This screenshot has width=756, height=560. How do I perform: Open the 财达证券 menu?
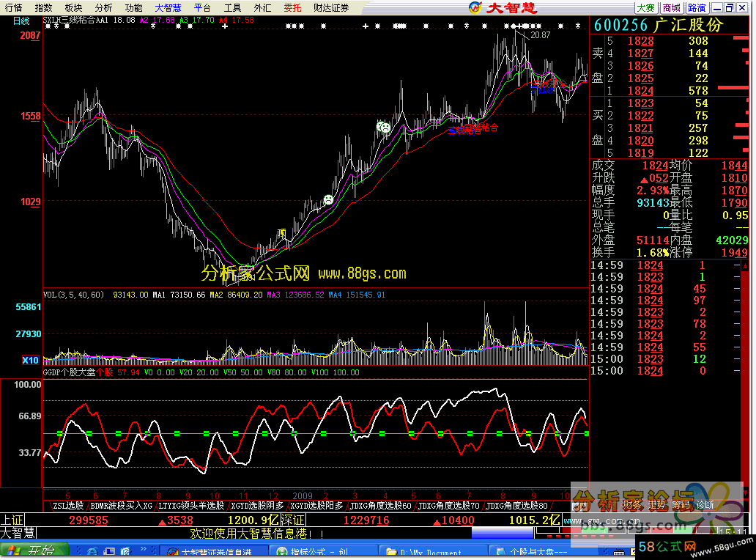point(331,8)
